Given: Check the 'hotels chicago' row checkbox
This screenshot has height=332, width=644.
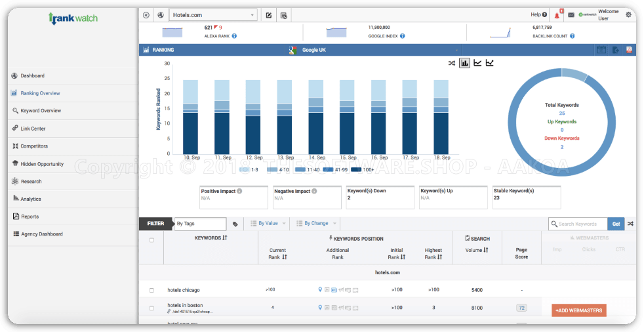Looking at the screenshot, I should click(x=151, y=290).
